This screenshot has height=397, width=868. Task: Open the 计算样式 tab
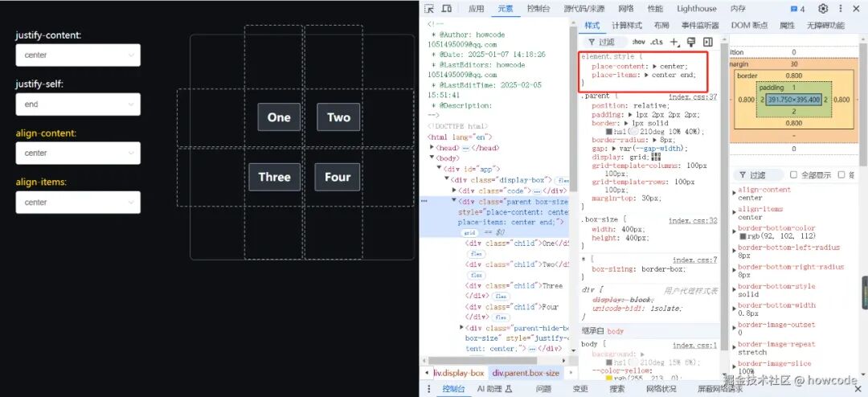(x=627, y=26)
